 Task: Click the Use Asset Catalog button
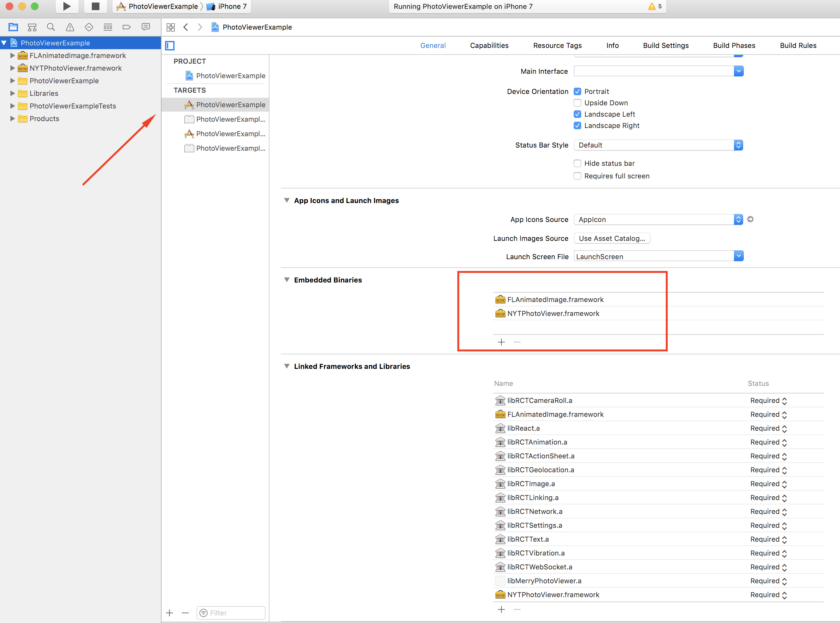[612, 238]
